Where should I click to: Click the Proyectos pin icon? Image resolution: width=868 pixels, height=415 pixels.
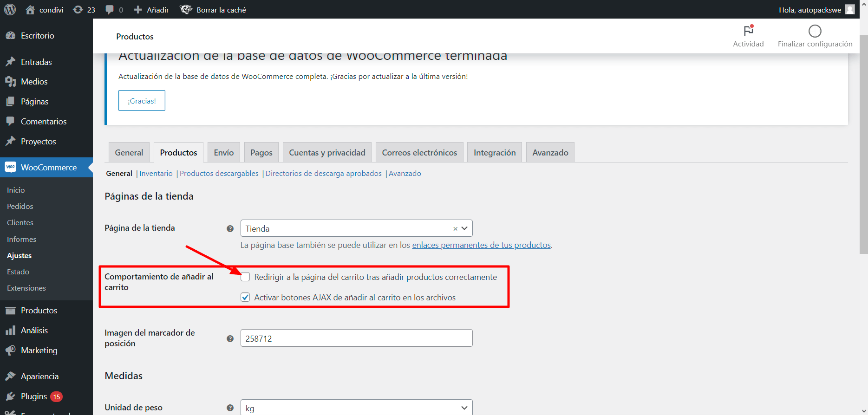point(10,141)
